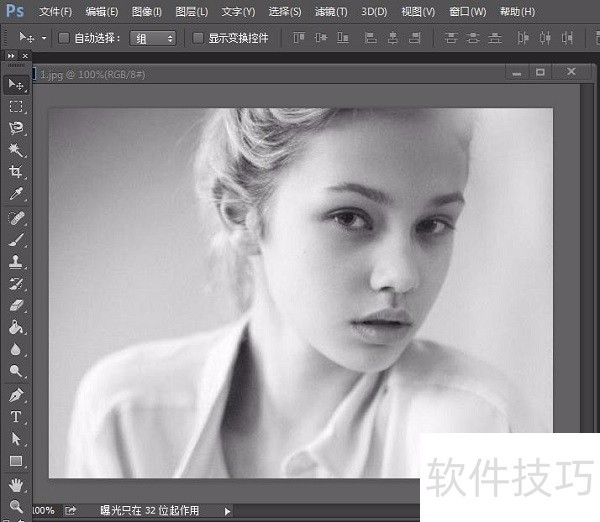Open the 滤镜(T) menu

pyautogui.click(x=331, y=12)
